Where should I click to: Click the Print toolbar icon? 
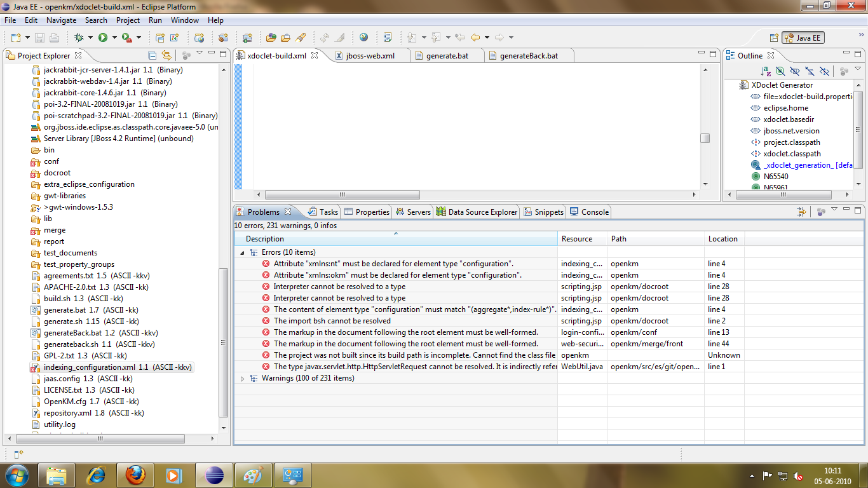point(54,37)
